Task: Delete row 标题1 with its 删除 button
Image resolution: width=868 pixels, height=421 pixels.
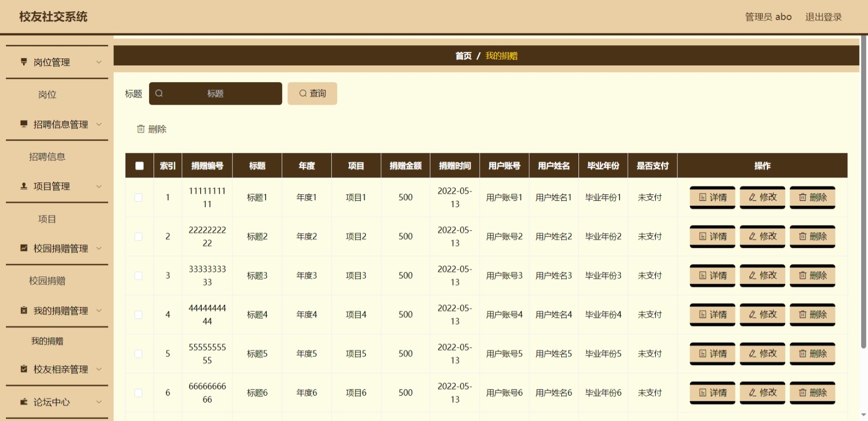Action: pyautogui.click(x=812, y=197)
